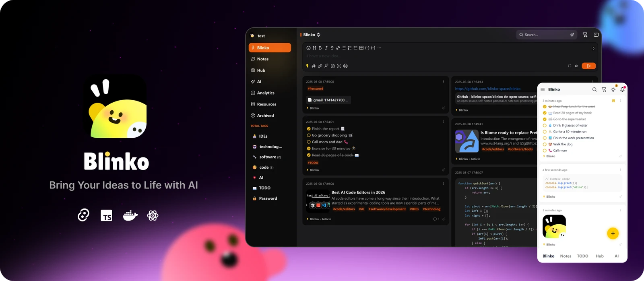Viewport: 644px width, 281px height.
Task: Insert a hashtag tag in the editor
Action: click(x=314, y=66)
